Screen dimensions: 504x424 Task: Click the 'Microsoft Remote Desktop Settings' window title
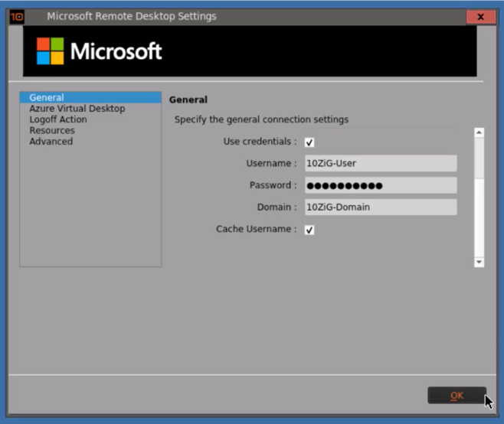point(132,16)
